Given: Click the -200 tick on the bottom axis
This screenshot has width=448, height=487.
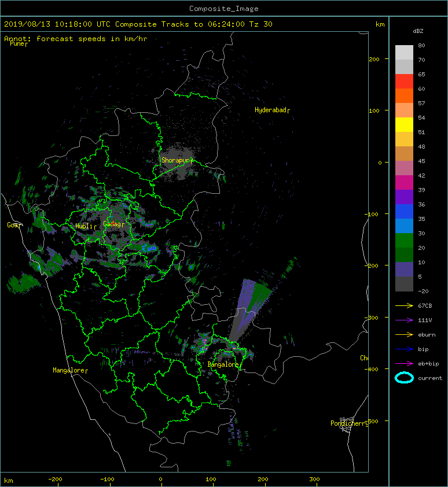Looking at the screenshot, I should (x=55, y=479).
